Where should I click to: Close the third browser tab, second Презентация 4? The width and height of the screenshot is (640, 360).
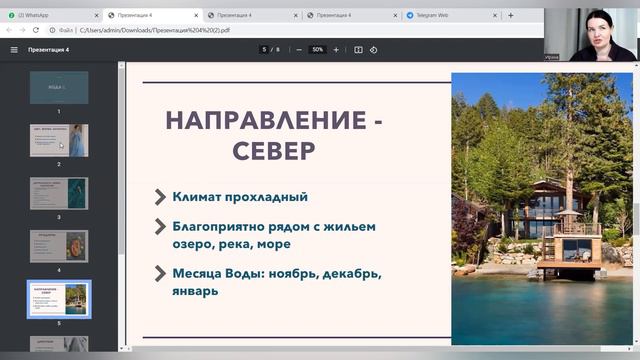point(296,16)
